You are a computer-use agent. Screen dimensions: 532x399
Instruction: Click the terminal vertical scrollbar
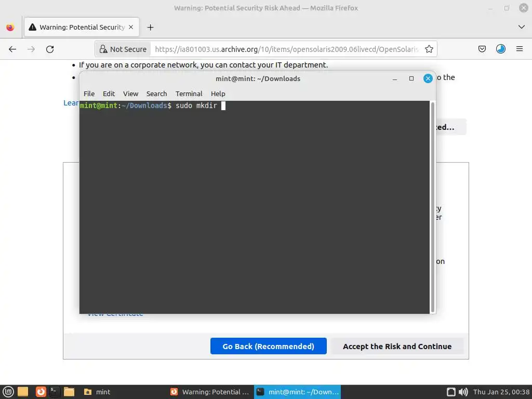click(433, 207)
